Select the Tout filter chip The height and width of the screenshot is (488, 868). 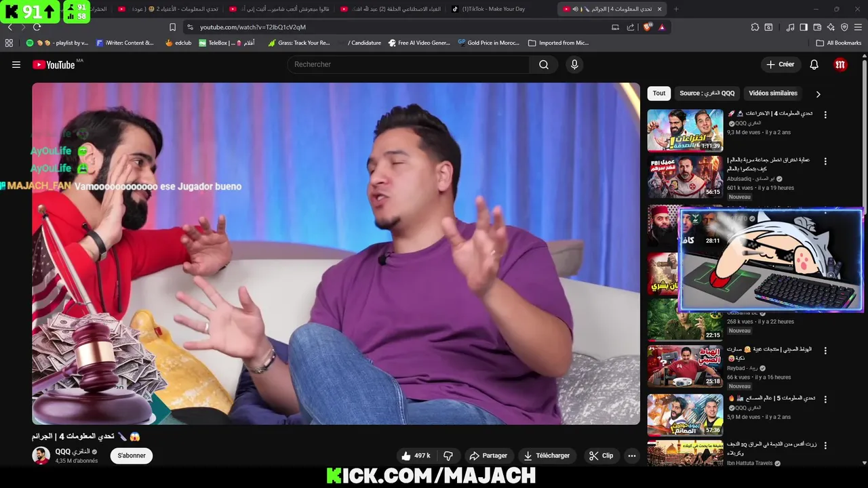(x=659, y=94)
